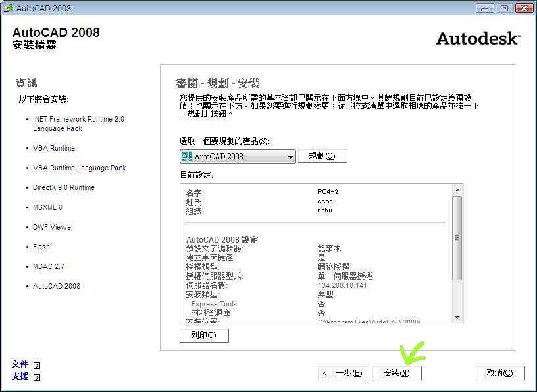Click the 安裝(N) install button
This screenshot has height=392, width=537.
[397, 373]
